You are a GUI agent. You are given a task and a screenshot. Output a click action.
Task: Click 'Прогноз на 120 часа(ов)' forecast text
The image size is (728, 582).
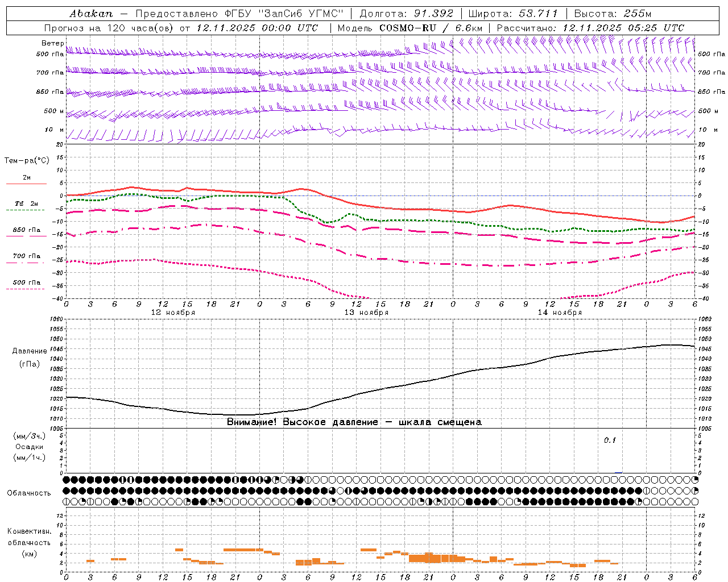(110, 28)
